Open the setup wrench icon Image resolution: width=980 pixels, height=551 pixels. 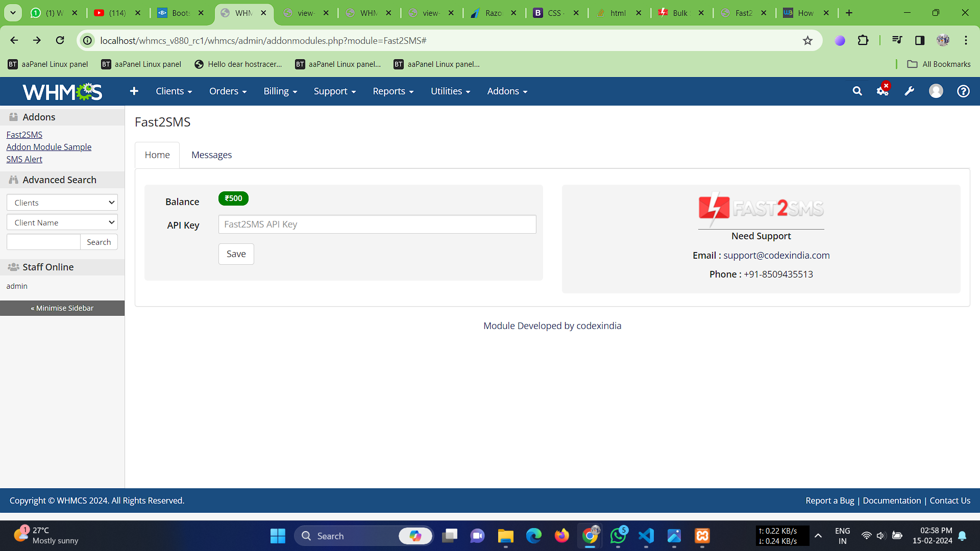pos(909,91)
